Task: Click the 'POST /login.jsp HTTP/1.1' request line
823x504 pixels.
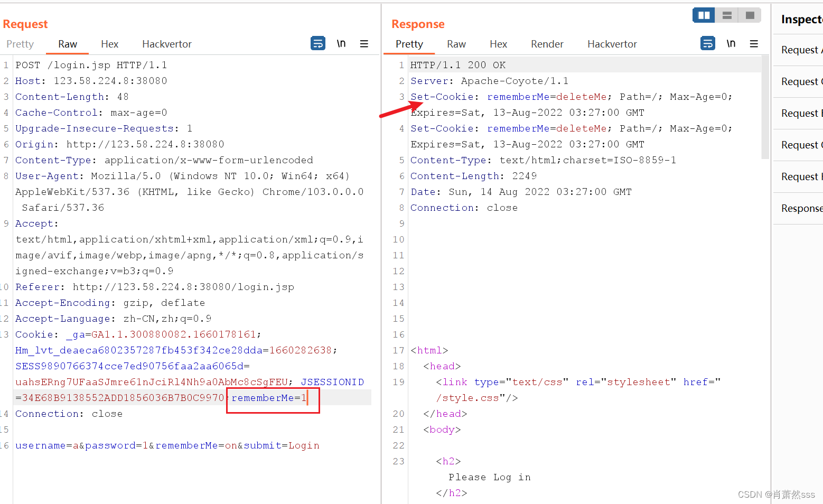Action: tap(91, 65)
